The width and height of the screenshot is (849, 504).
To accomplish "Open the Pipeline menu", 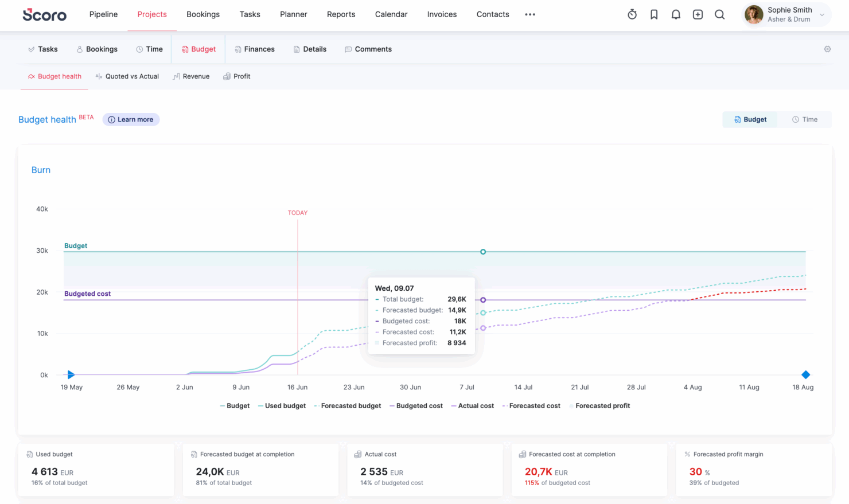I will point(103,14).
